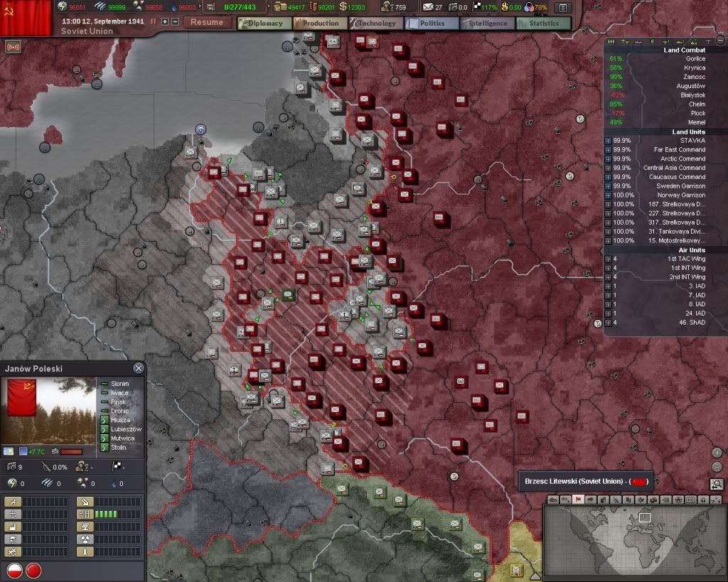This screenshot has width=728, height=582.
Task: Expand Arctic Command entry
Action: pos(608,158)
